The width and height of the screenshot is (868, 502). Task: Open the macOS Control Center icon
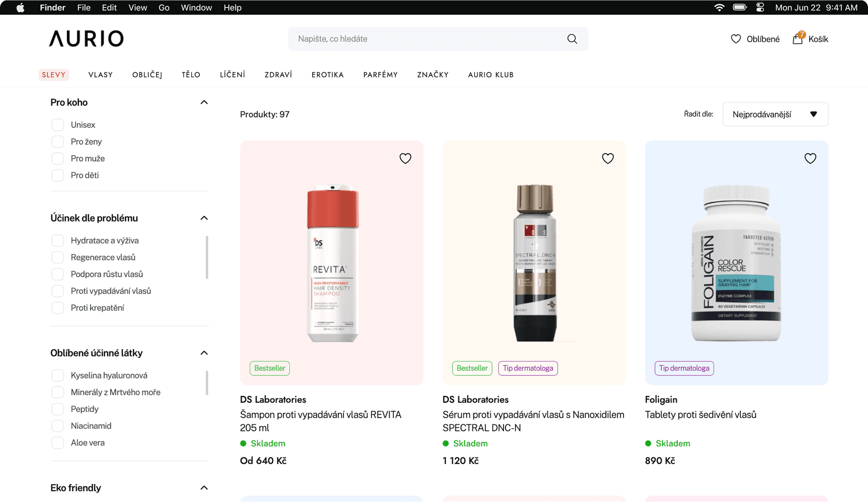(x=760, y=8)
